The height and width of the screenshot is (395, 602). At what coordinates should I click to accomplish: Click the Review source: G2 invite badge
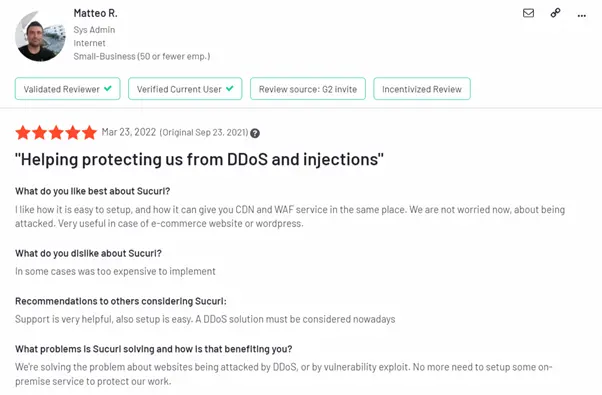click(308, 89)
